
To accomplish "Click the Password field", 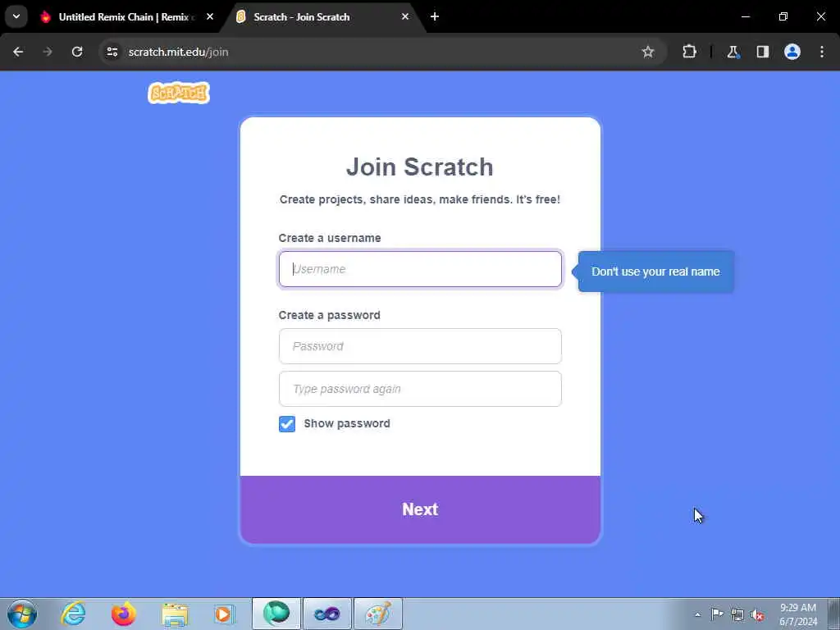I will (420, 346).
